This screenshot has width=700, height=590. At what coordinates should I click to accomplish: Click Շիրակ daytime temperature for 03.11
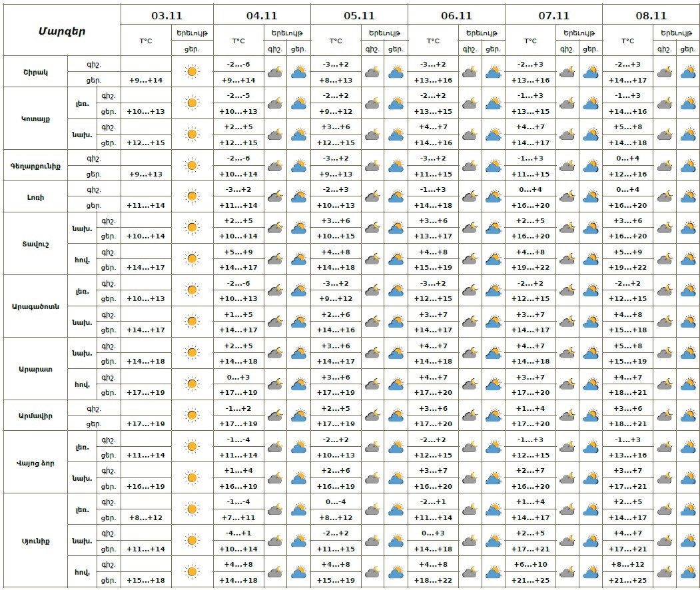(x=146, y=80)
